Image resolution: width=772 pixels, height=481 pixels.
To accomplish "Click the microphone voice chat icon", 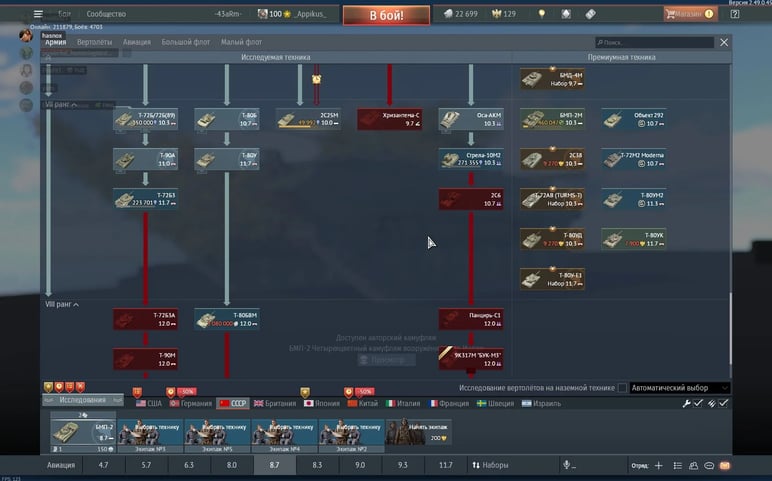I will tap(567, 466).
